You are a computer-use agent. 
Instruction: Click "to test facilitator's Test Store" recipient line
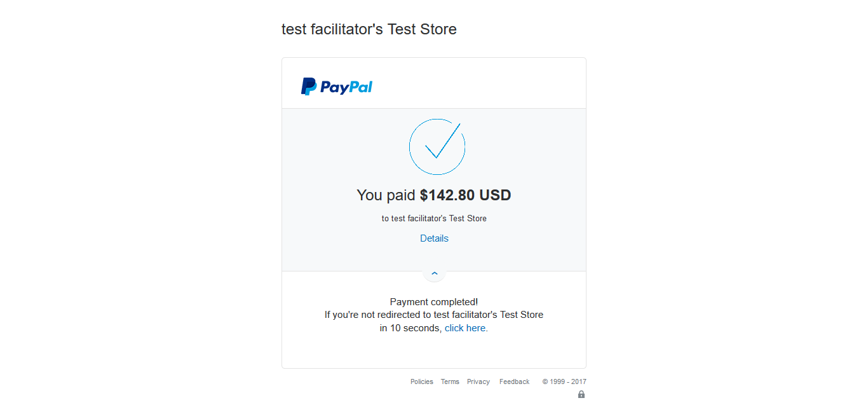pyautogui.click(x=434, y=218)
